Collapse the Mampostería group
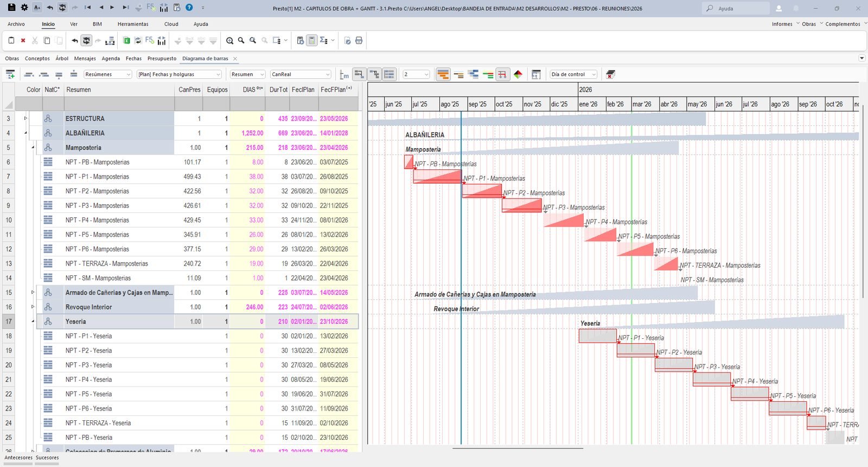Image resolution: width=868 pixels, height=467 pixels. coord(33,148)
